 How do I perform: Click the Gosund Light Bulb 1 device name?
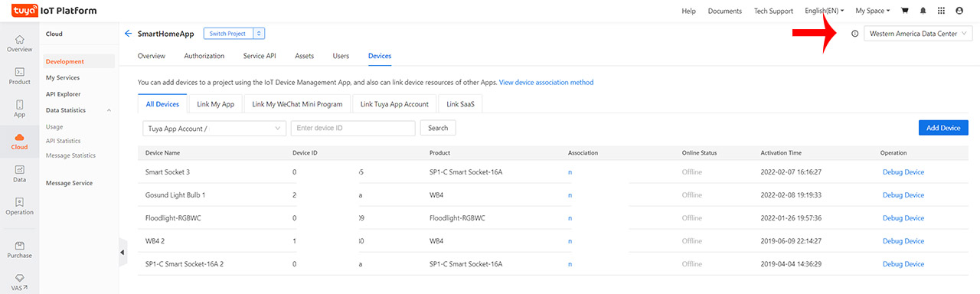[175, 195]
